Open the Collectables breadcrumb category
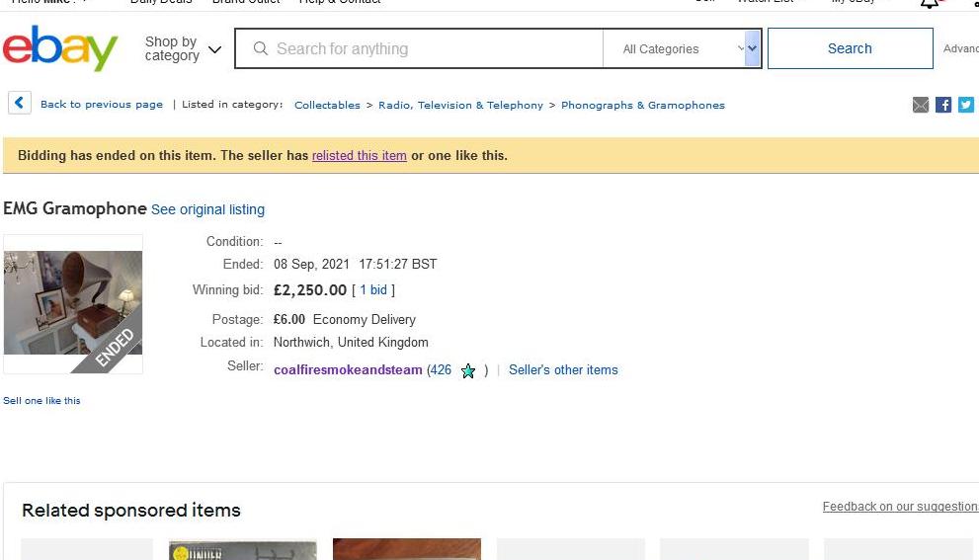Screen dimensions: 979x560 (x=327, y=105)
